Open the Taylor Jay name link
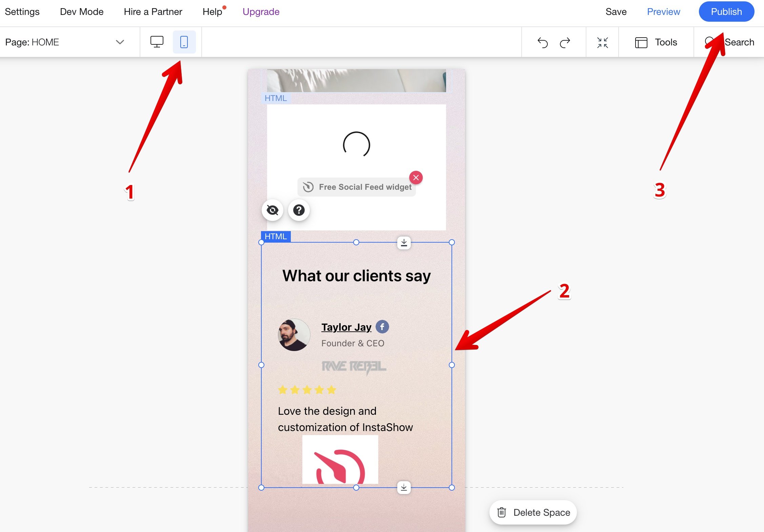 click(346, 327)
